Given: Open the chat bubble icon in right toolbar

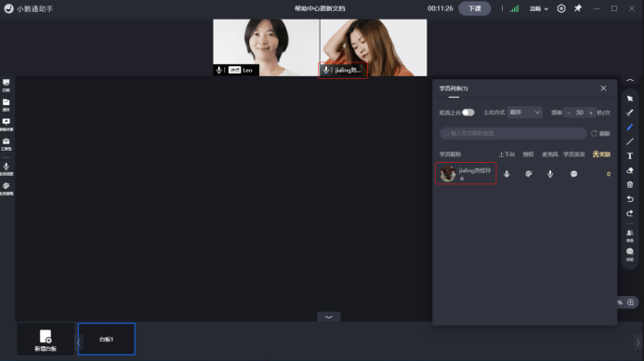Looking at the screenshot, I should tap(630, 254).
